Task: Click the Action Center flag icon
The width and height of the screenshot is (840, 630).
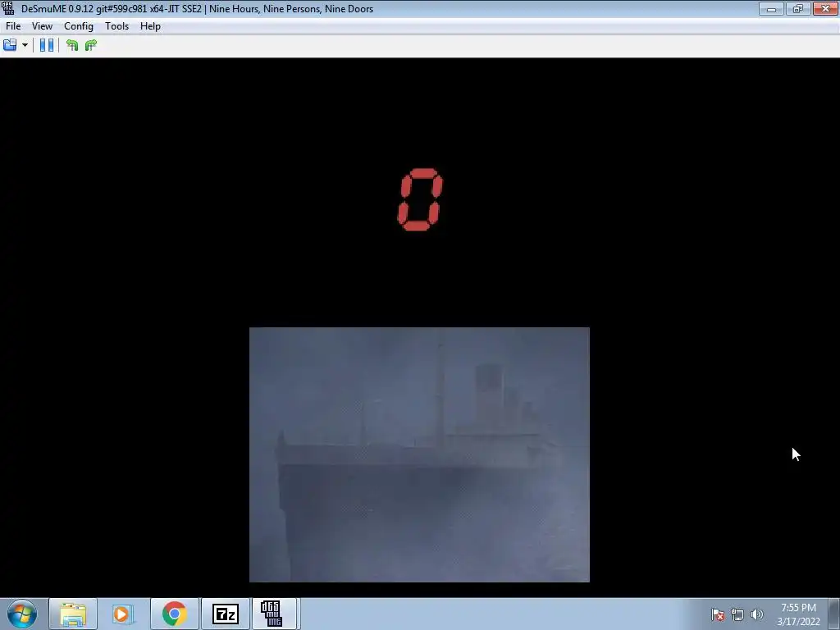Action: pyautogui.click(x=718, y=614)
